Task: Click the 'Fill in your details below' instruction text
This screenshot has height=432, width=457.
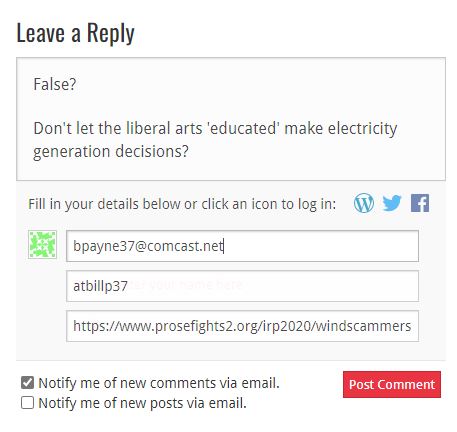Action: point(182,204)
